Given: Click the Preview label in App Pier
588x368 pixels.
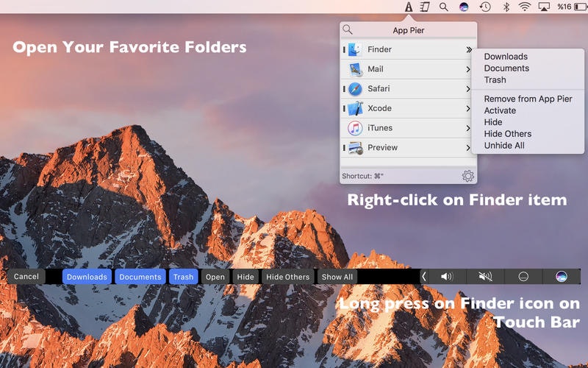Looking at the screenshot, I should (x=382, y=148).
